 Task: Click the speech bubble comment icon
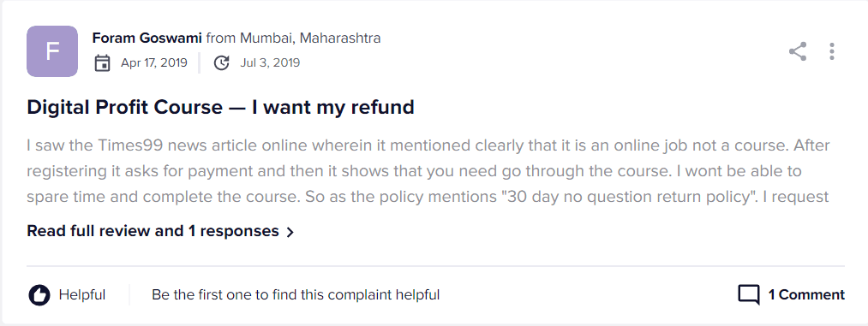click(749, 295)
